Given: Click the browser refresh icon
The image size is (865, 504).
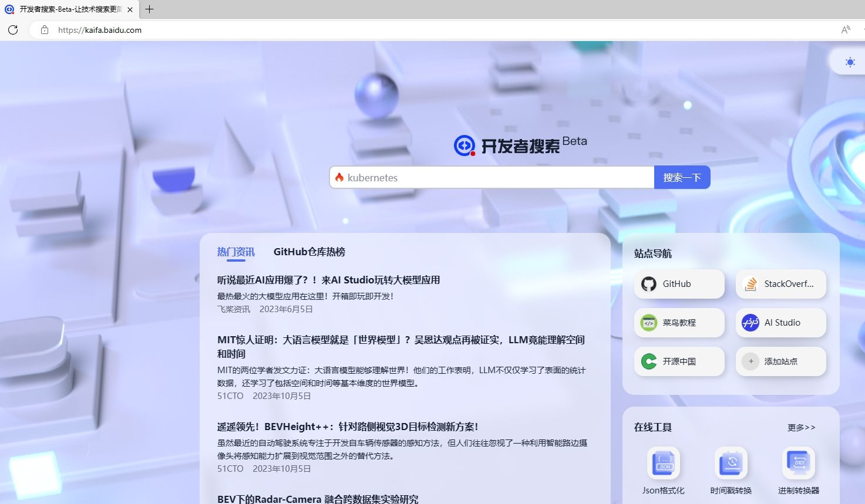Looking at the screenshot, I should click(13, 30).
